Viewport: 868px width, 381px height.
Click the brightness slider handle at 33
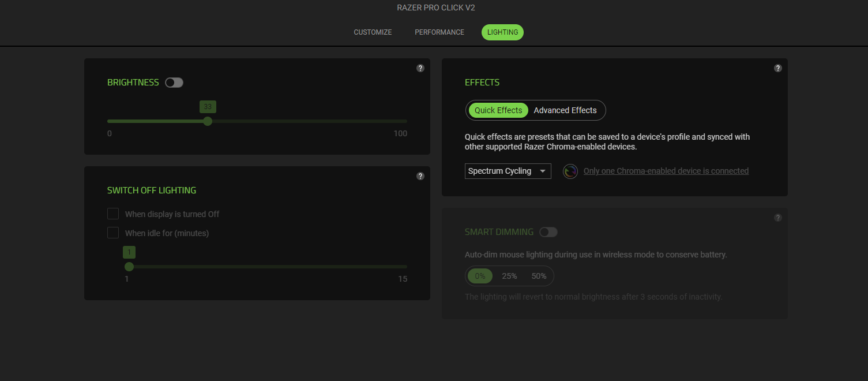[x=208, y=121]
